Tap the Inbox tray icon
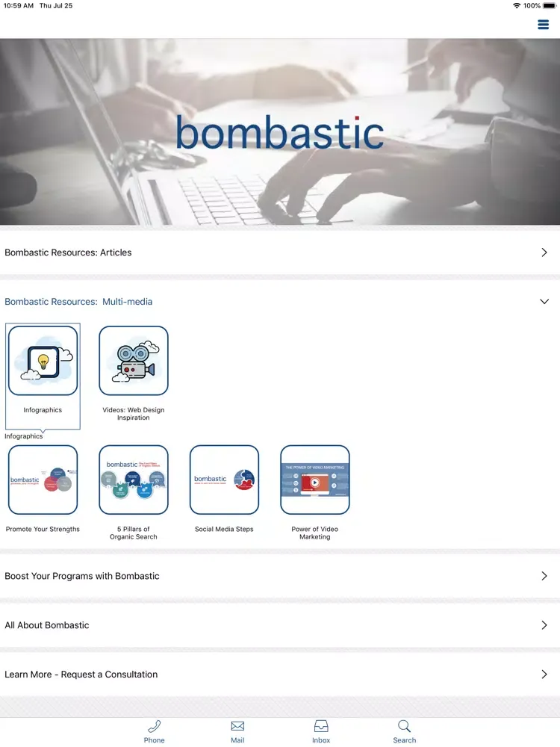560x747 pixels. point(321,726)
